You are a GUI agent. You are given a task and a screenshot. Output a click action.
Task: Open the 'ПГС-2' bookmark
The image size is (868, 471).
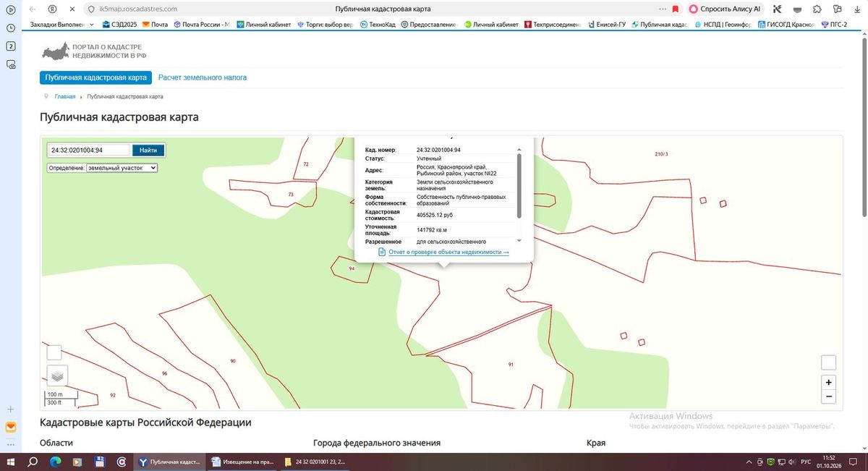(x=833, y=24)
